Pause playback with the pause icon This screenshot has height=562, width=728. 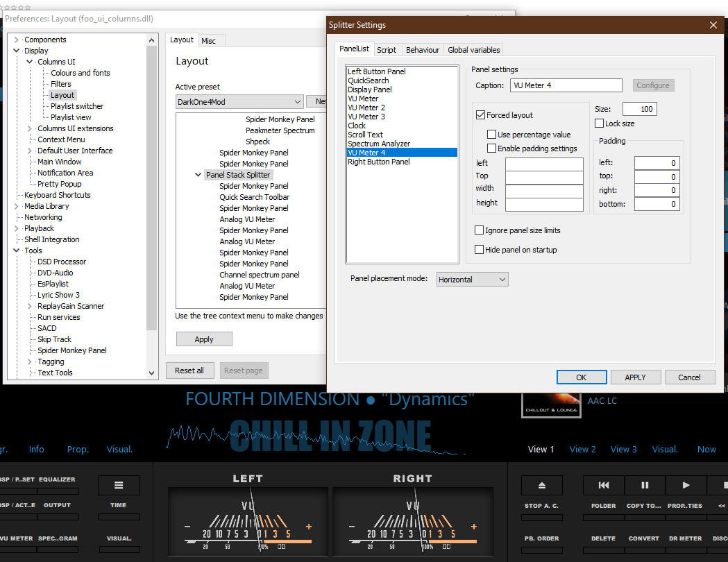[645, 485]
